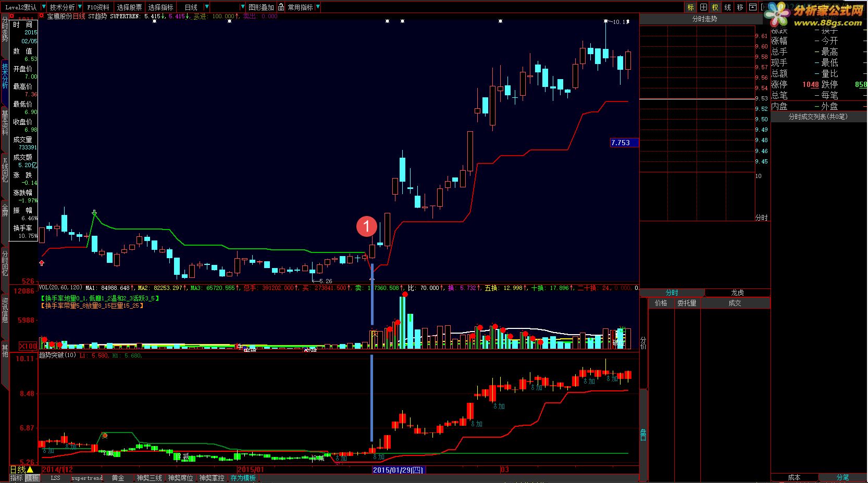Open the 盘口 vertical tab
Viewport: 868px width, 483px height.
coord(643,435)
